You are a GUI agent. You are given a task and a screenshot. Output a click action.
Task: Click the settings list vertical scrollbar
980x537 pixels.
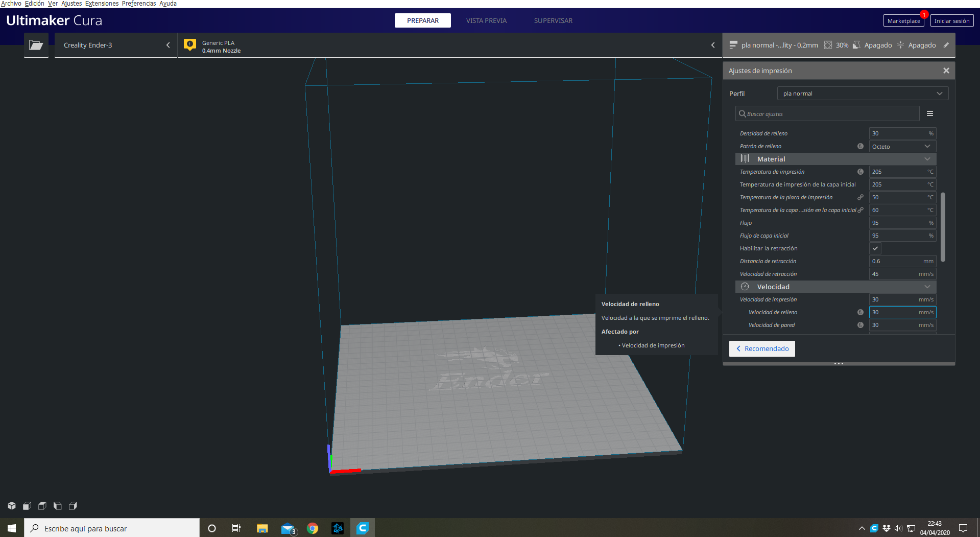point(943,227)
